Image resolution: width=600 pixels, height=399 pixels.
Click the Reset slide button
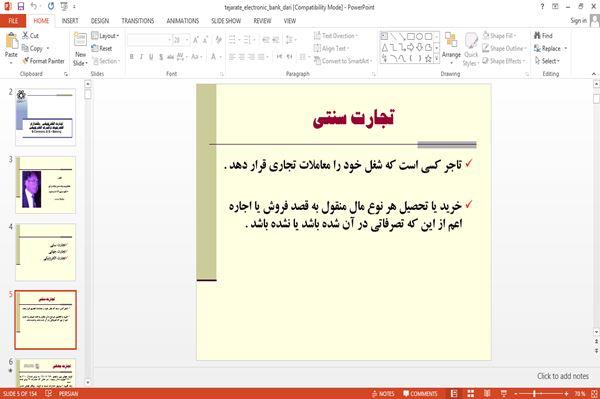(102, 49)
